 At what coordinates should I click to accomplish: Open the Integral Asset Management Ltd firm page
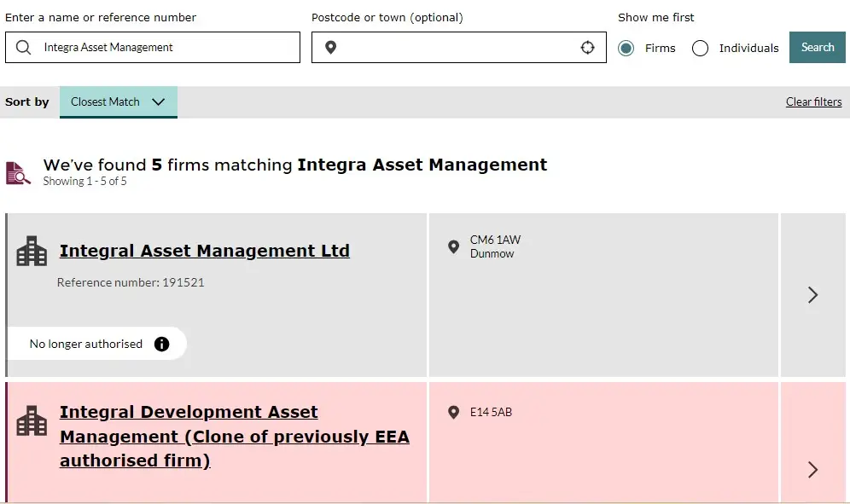pos(204,251)
